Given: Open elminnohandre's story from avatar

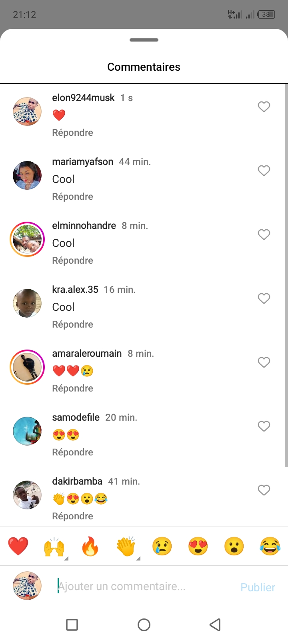Looking at the screenshot, I should pos(27,239).
